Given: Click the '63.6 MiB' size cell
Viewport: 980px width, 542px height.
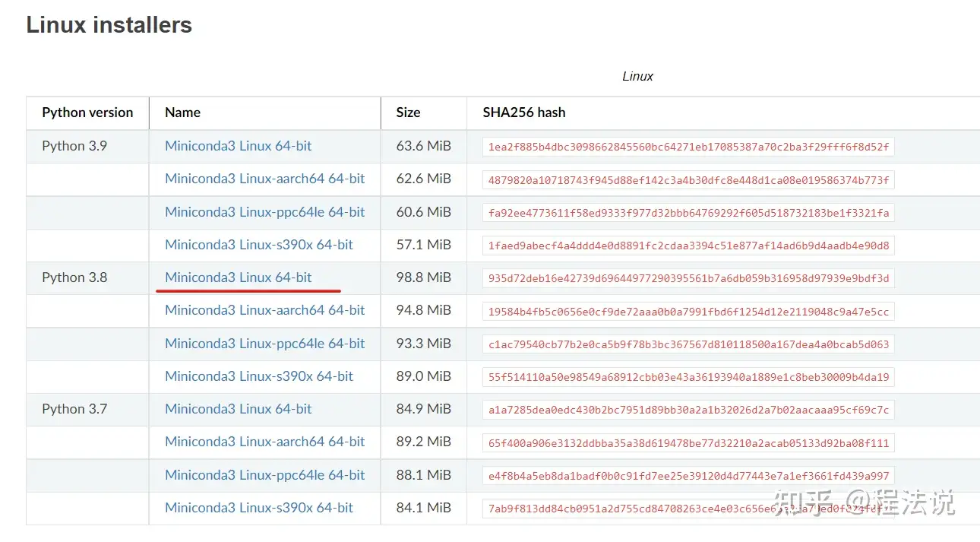Looking at the screenshot, I should 424,146.
